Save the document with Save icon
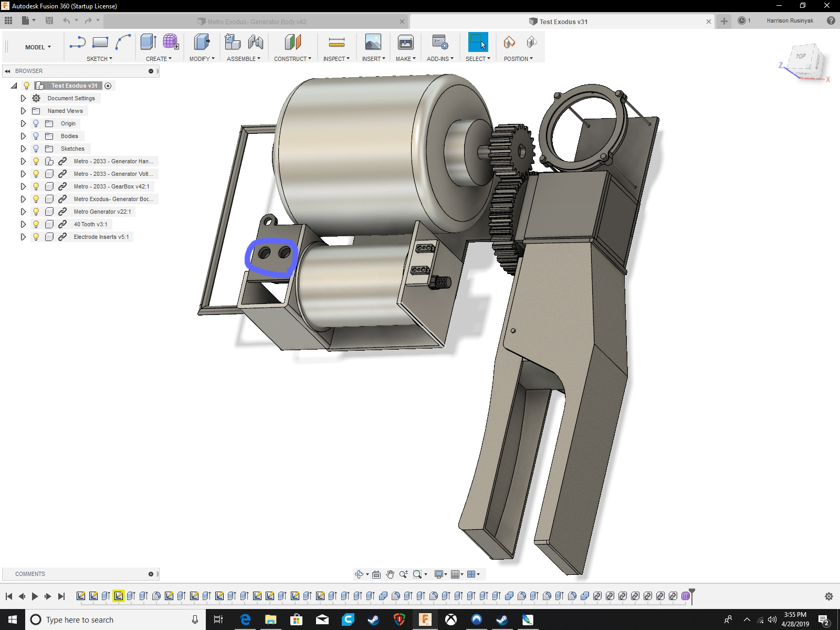Image resolution: width=840 pixels, height=630 pixels. (x=49, y=20)
